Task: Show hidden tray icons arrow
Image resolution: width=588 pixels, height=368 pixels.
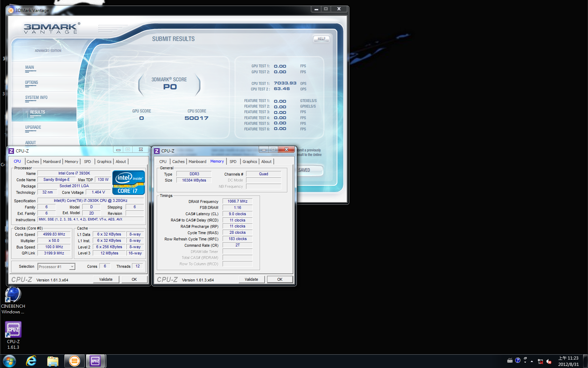Action: coord(532,361)
